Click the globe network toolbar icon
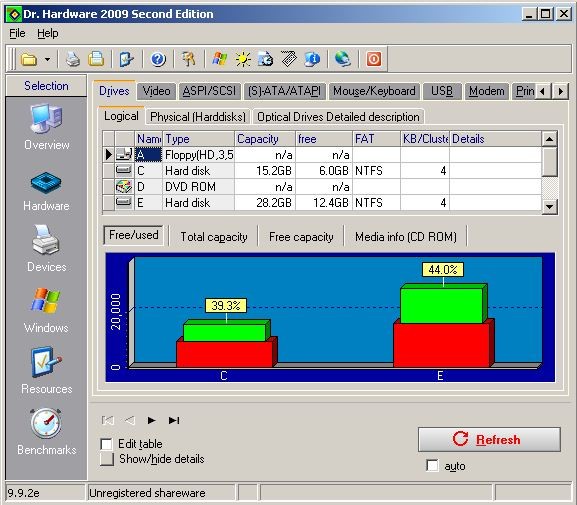The height and width of the screenshot is (505, 577). pos(343,59)
